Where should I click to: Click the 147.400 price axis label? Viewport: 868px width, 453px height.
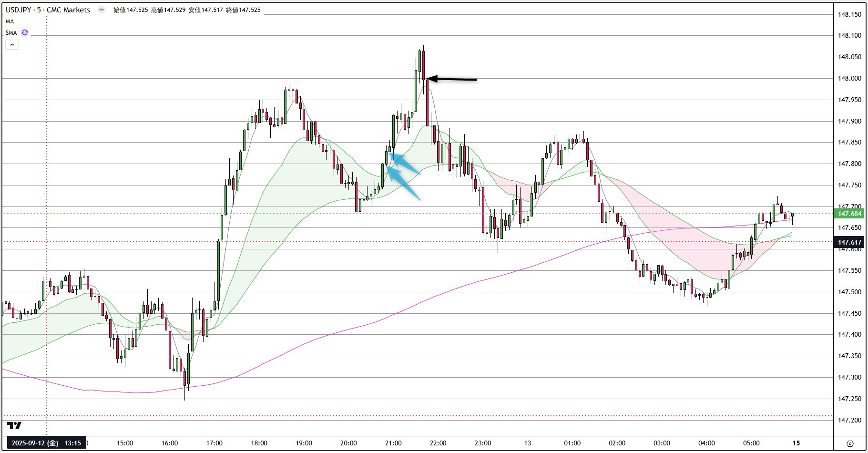pos(850,334)
